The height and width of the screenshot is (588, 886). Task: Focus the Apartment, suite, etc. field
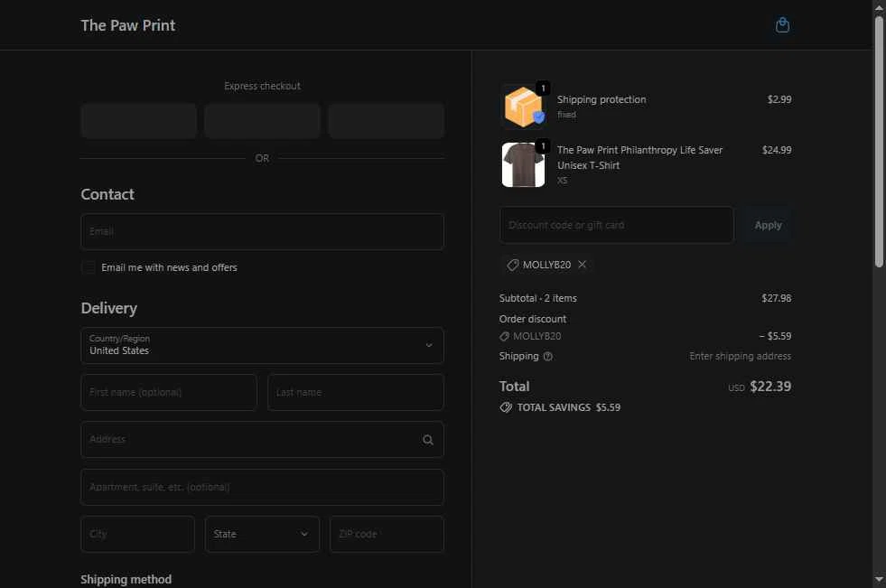tap(262, 487)
